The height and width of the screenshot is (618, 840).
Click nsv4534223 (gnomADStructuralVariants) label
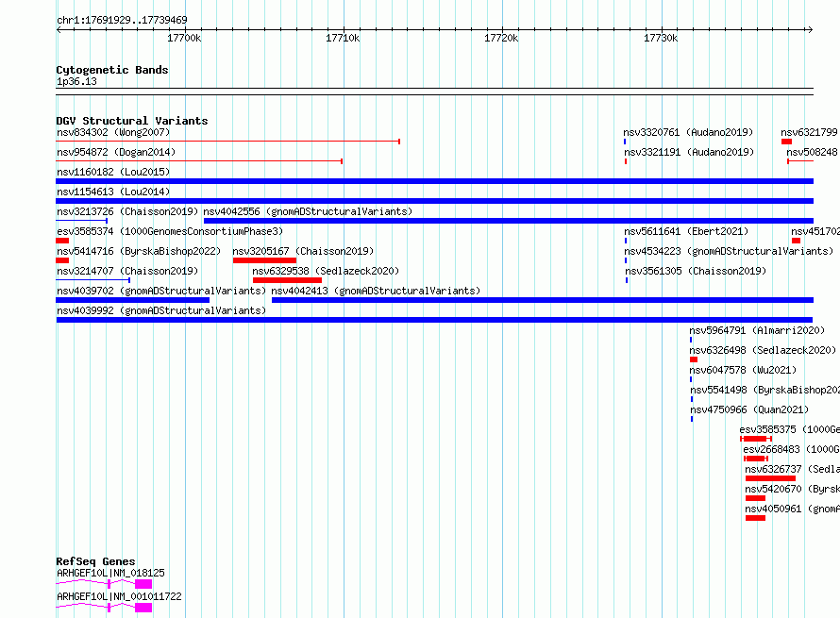click(730, 251)
